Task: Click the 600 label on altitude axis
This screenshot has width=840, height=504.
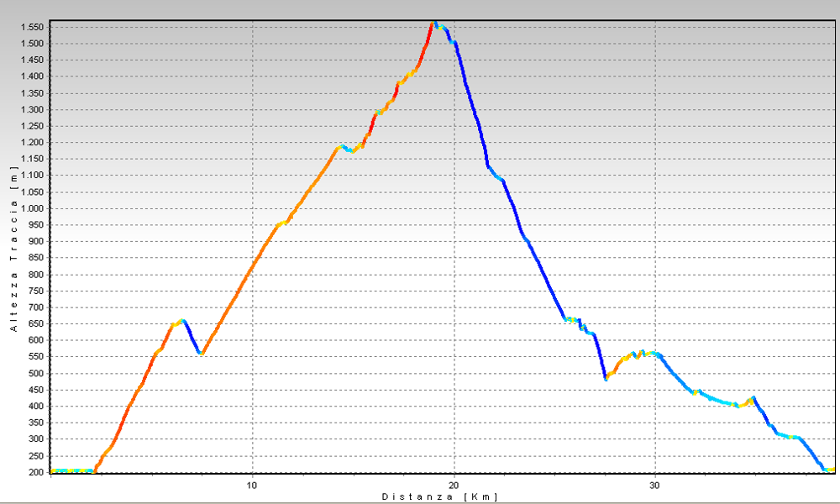Action: (x=34, y=340)
